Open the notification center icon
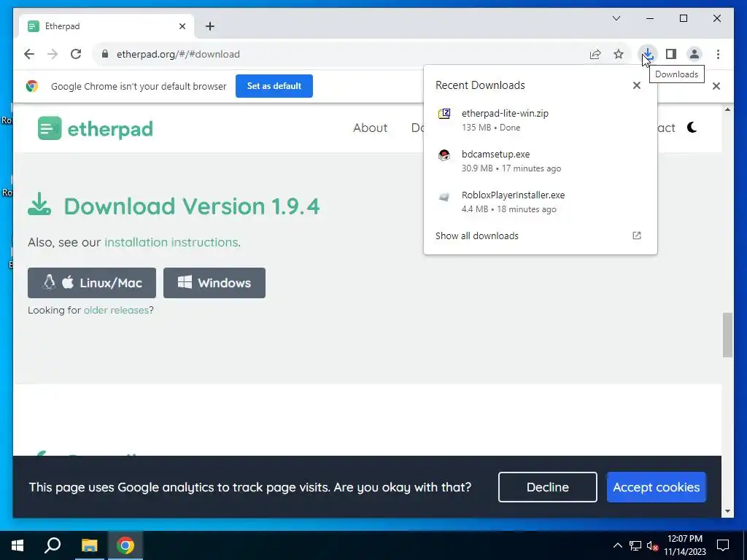Screen dimensions: 747x560 click(723, 545)
